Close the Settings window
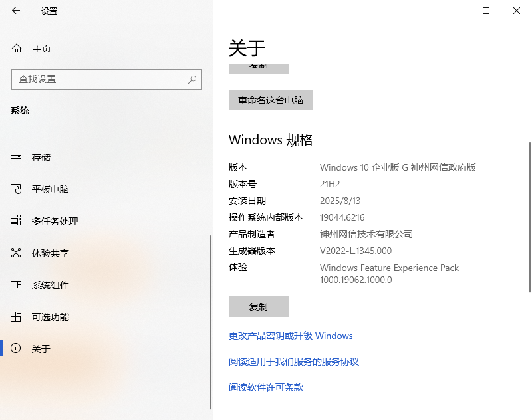This screenshot has width=532, height=420. [517, 11]
